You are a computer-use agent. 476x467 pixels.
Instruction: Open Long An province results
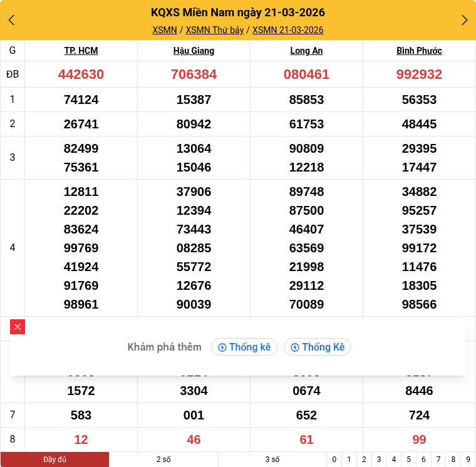coord(306,51)
